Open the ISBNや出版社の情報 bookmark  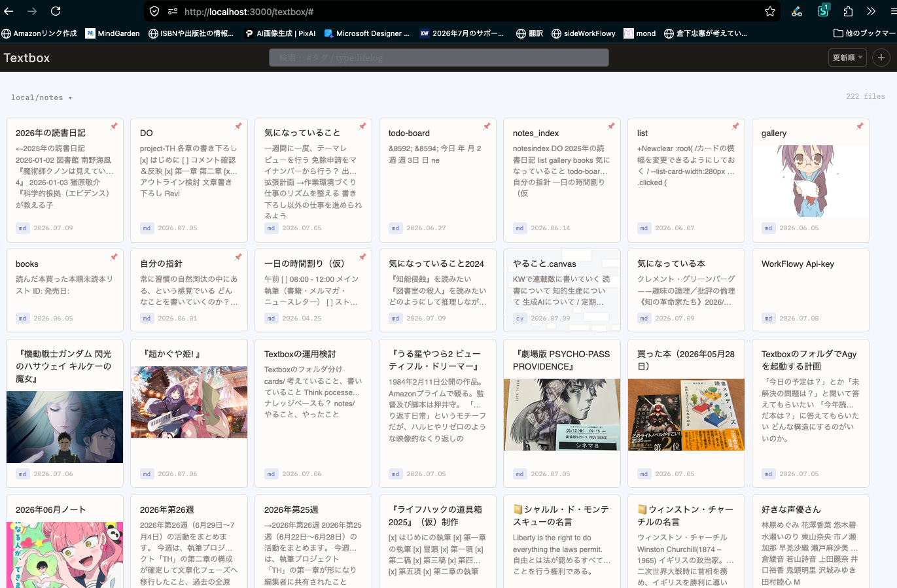pos(191,33)
